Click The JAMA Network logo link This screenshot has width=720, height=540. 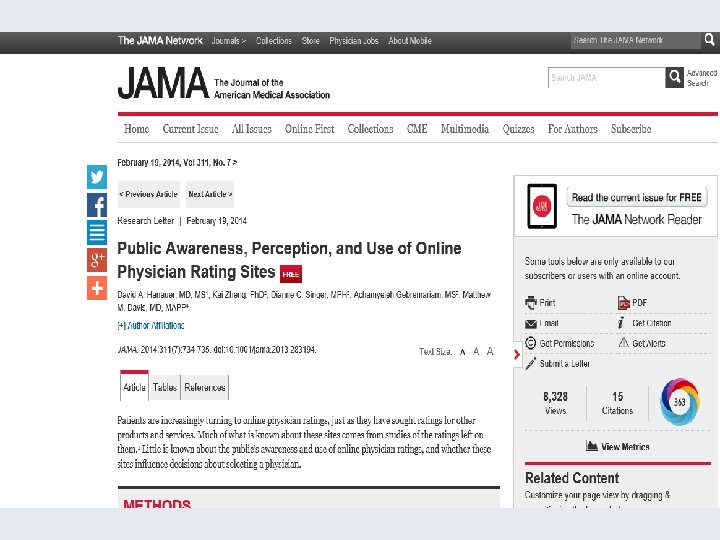160,40
